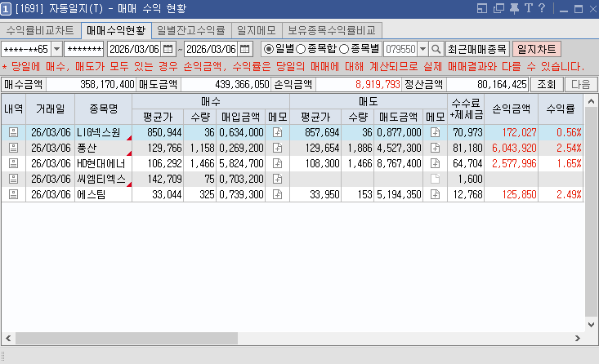Viewport: 599px width, 364px height.
Task: Select the 풍산 stock name cell
Action: [104, 148]
